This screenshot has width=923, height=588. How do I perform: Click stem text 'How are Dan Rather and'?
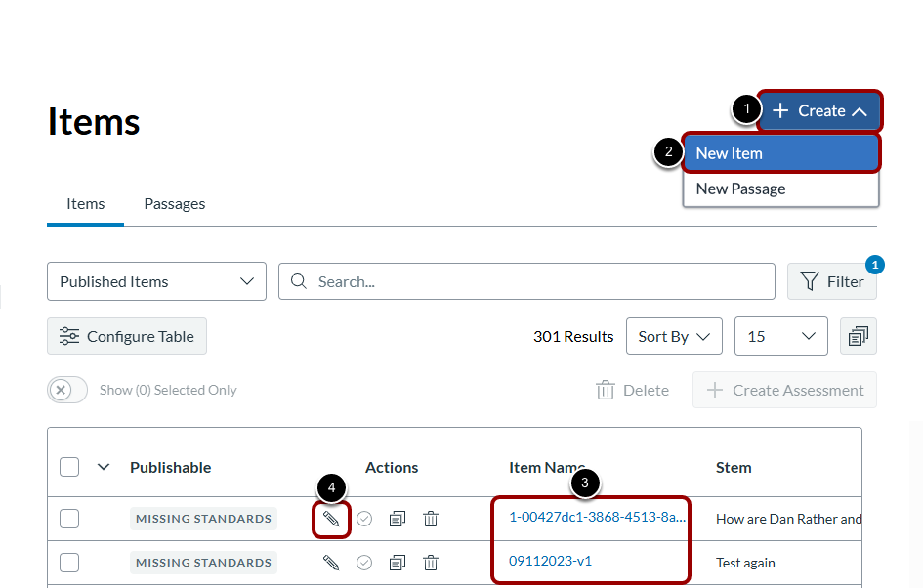pos(789,519)
